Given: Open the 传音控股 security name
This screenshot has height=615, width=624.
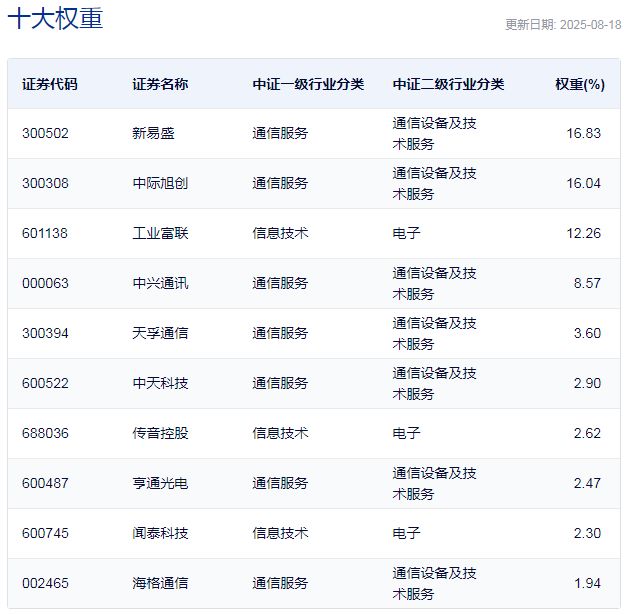Looking at the screenshot, I should click(x=160, y=433).
